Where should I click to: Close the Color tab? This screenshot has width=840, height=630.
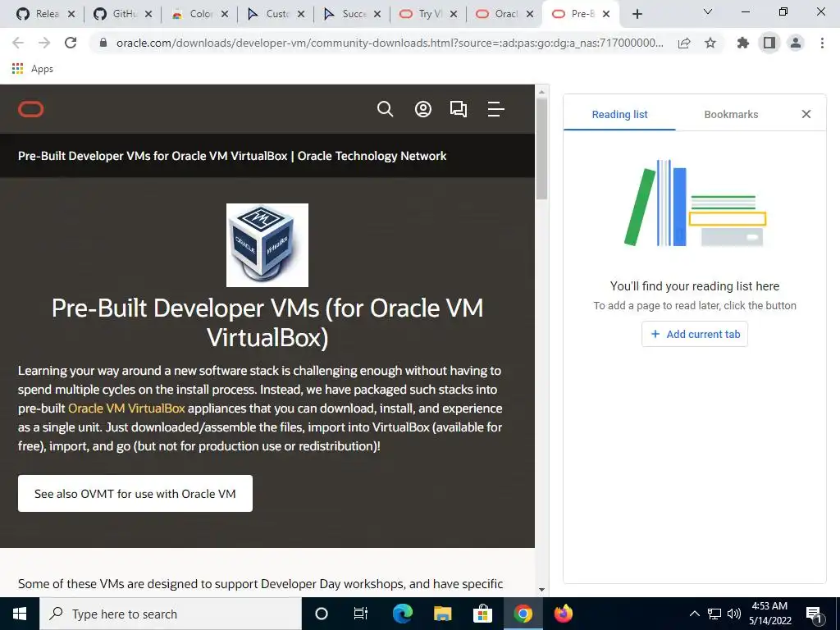tap(225, 14)
